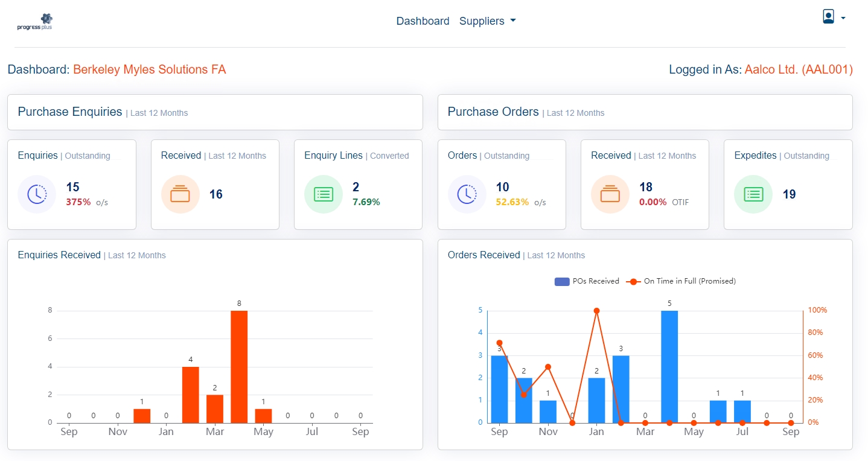This screenshot has width=868, height=461.
Task: Hide the orange OTIF line via its legend marker
Action: coord(633,281)
